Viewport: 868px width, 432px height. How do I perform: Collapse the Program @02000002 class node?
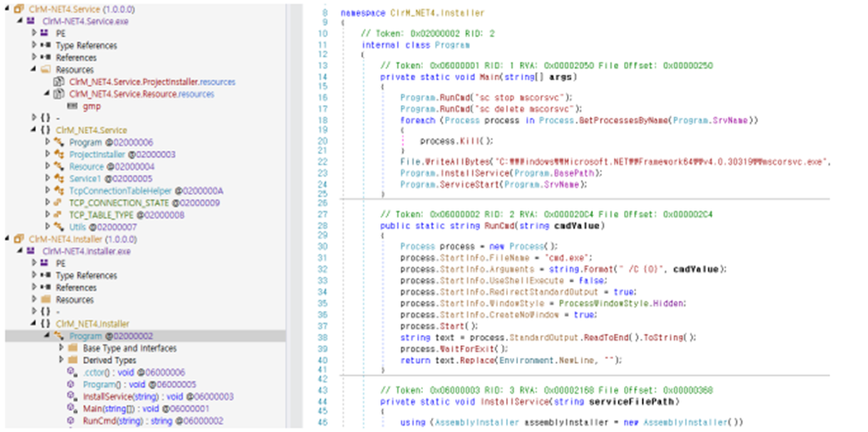(47, 335)
